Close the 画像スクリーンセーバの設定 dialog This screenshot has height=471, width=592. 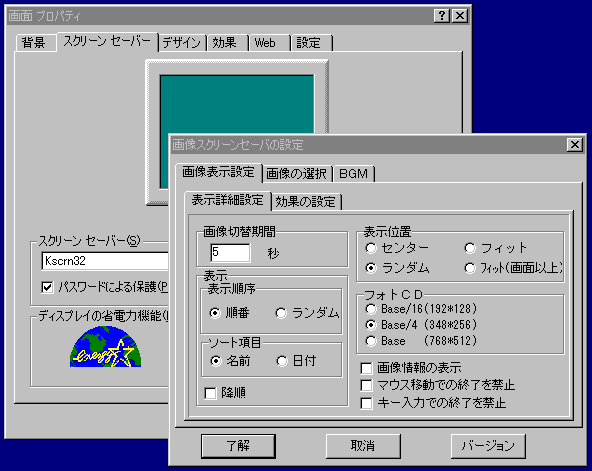click(575, 145)
